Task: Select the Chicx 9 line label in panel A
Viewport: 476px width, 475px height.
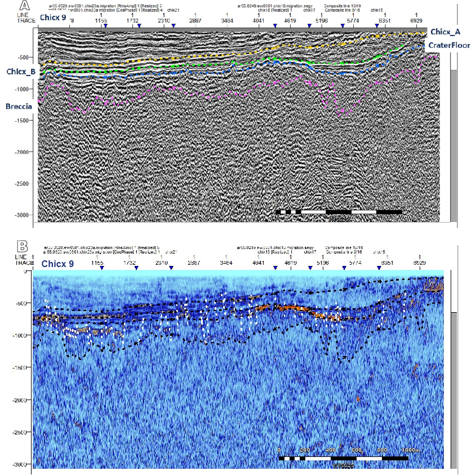Action: [x=55, y=18]
